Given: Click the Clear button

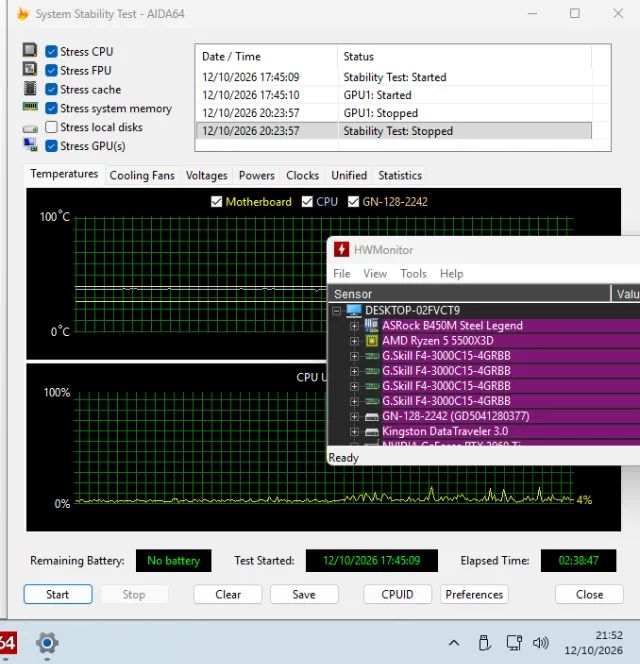Looking at the screenshot, I should pos(228,595).
